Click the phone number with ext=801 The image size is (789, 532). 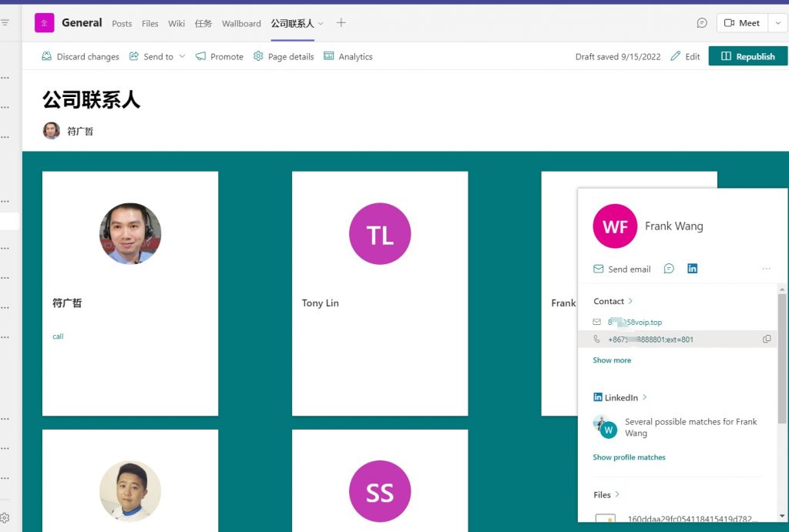coord(650,340)
